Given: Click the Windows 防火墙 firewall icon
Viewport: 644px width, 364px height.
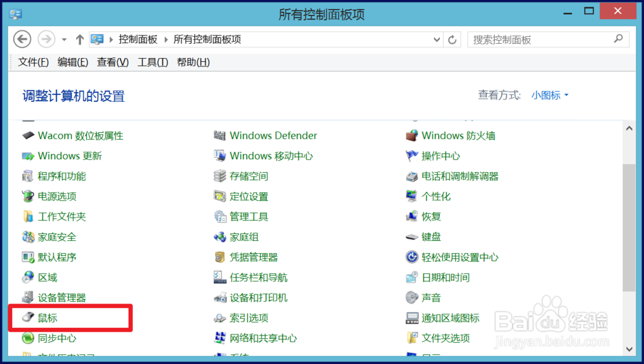Looking at the screenshot, I should click(412, 135).
